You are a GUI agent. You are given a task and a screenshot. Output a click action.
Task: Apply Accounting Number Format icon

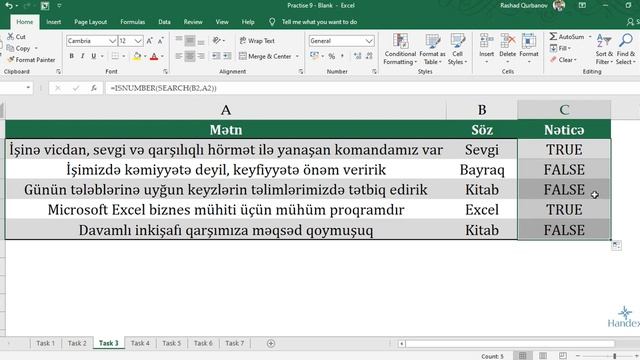tap(314, 56)
